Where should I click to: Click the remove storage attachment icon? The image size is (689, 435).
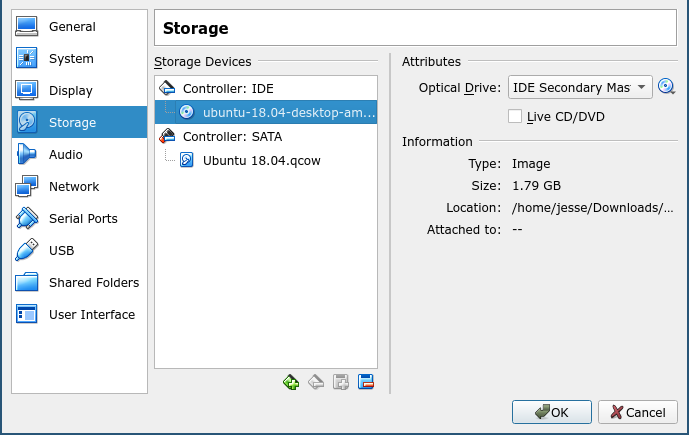pos(366,382)
